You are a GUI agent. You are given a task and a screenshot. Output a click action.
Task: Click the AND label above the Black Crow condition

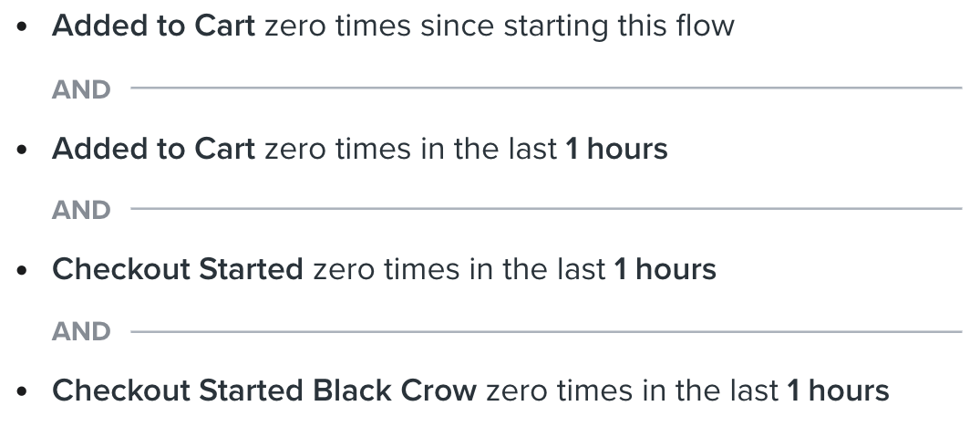[x=81, y=331]
